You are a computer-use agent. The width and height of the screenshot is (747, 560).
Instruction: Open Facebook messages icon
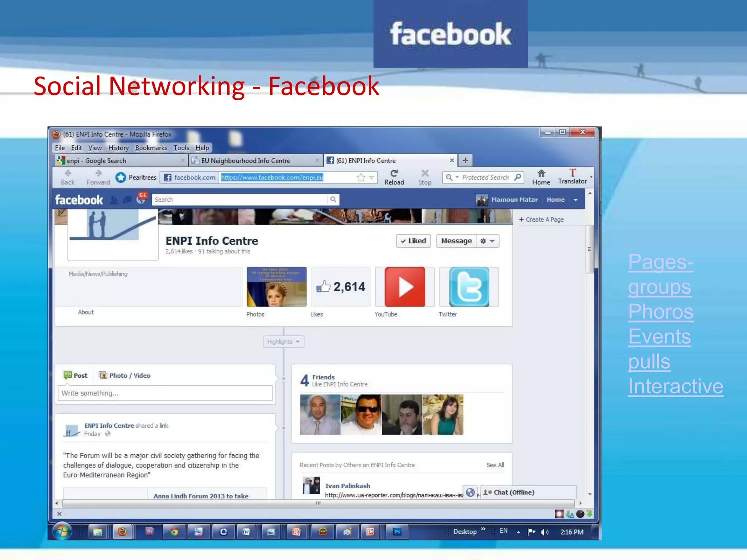[127, 200]
